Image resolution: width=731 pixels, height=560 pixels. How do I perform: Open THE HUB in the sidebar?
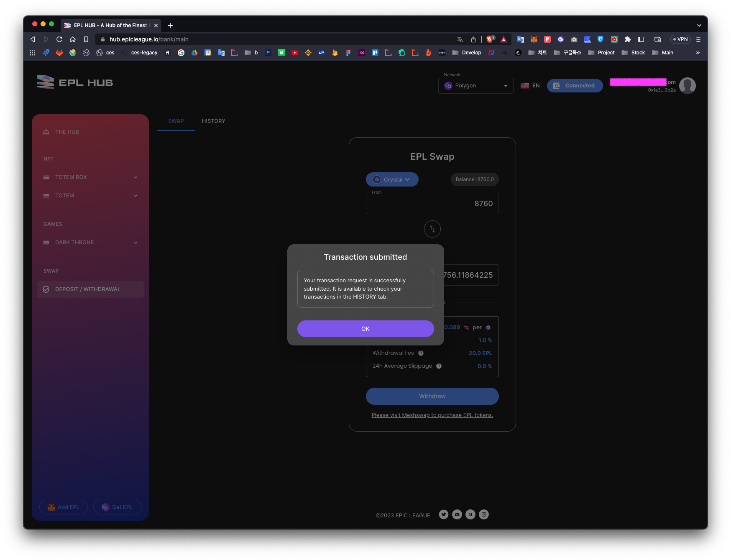tap(90, 132)
